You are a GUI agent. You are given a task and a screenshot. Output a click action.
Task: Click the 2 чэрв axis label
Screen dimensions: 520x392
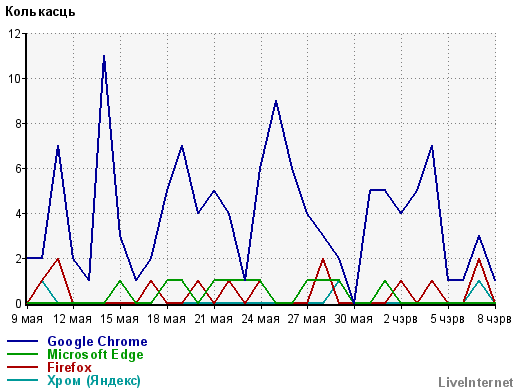click(400, 319)
